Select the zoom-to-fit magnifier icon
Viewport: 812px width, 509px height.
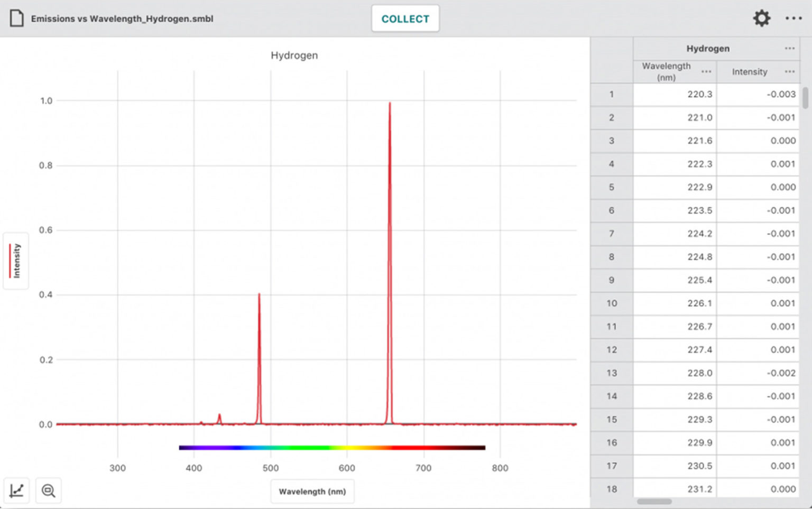pos(48,491)
